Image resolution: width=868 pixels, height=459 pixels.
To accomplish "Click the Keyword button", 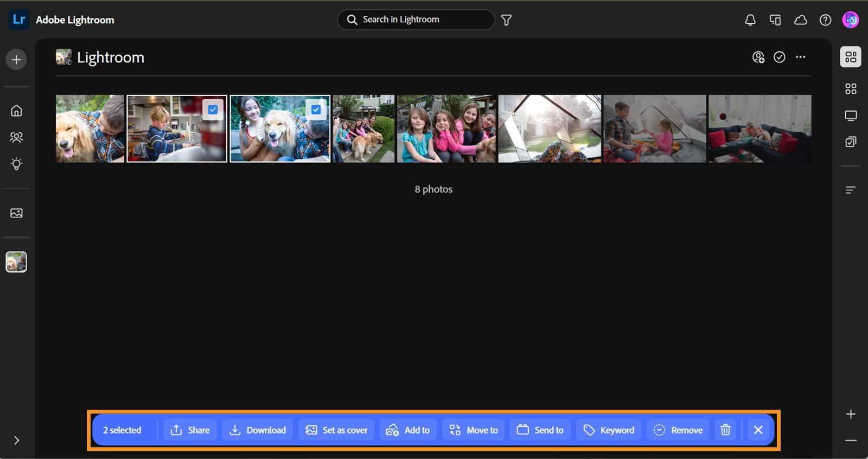I will pyautogui.click(x=609, y=430).
